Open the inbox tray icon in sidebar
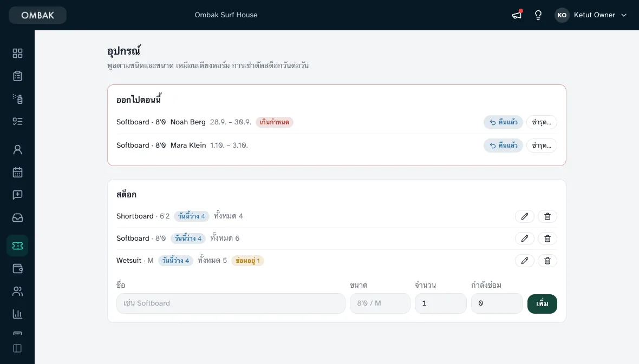The height and width of the screenshot is (364, 639). click(17, 218)
